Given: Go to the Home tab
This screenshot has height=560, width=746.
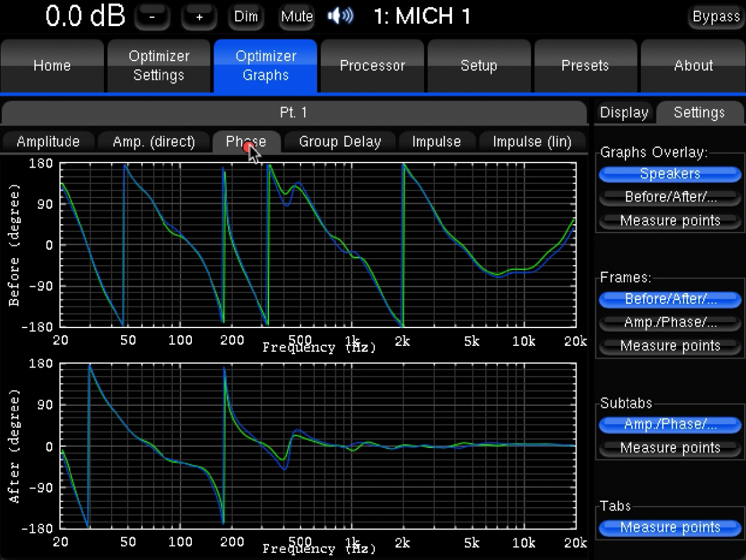Looking at the screenshot, I should [x=52, y=66].
